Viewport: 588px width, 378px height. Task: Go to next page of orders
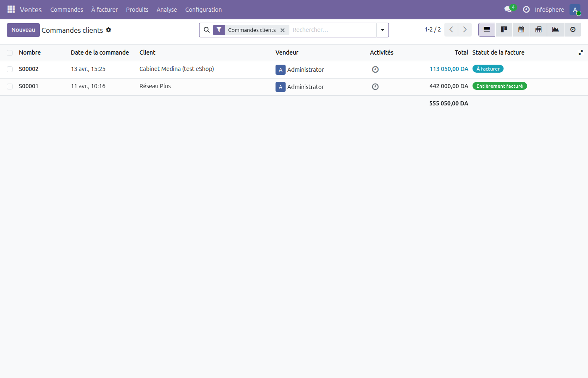click(x=465, y=29)
